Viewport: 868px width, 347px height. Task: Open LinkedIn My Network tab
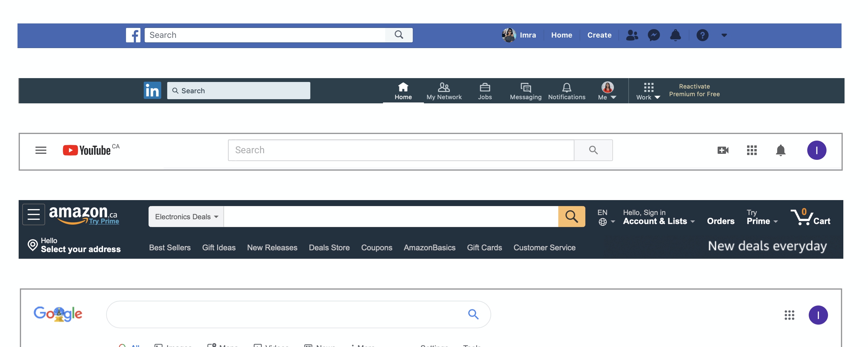click(444, 91)
